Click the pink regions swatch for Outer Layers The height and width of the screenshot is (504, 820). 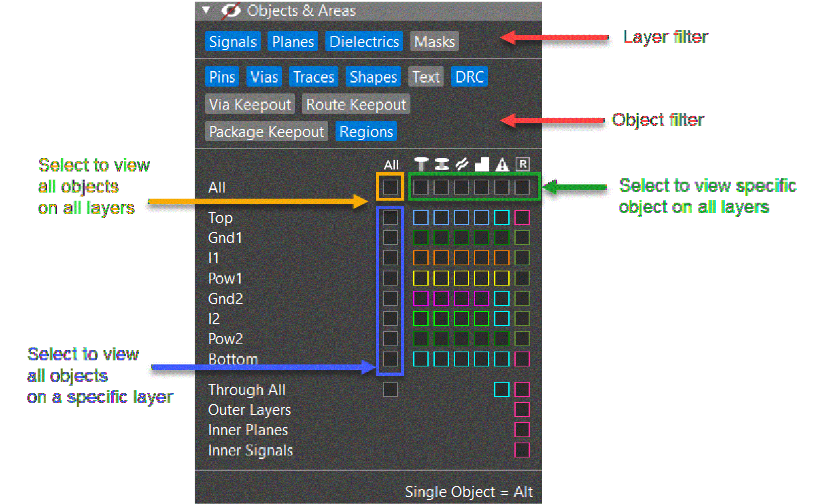click(x=522, y=410)
